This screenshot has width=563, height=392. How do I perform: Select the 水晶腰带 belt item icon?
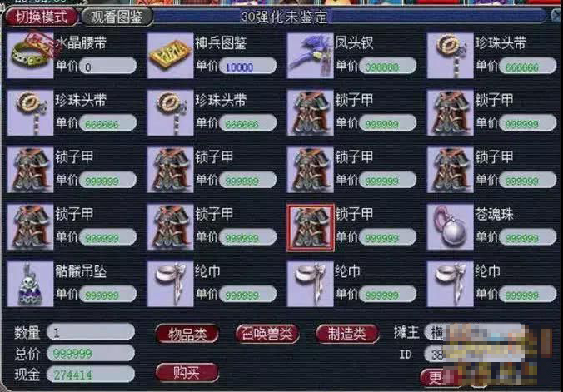[30, 56]
